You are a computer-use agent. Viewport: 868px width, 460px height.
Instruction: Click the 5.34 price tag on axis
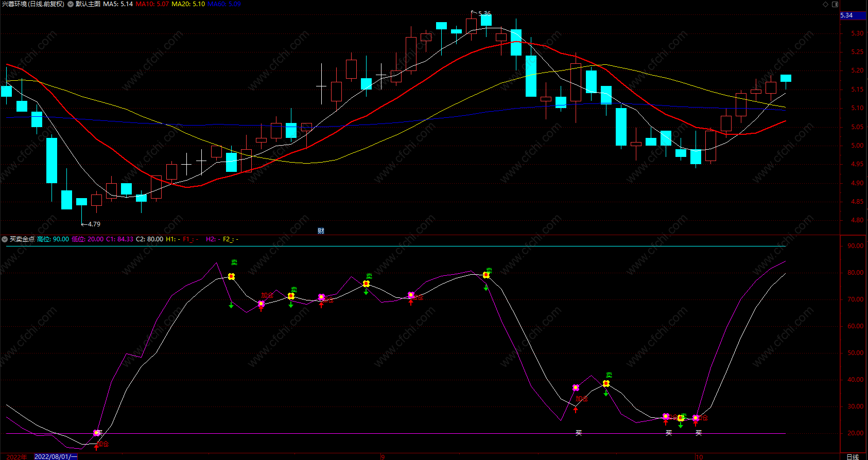853,15
